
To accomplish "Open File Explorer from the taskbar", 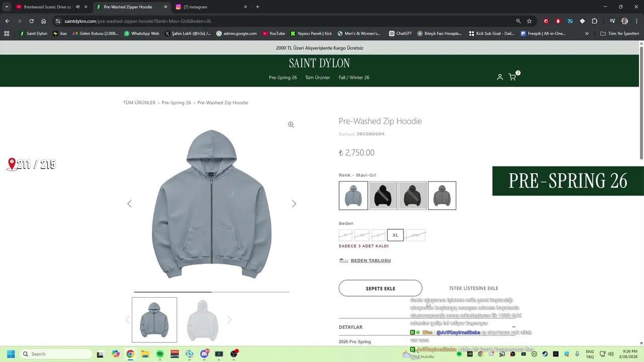I will 145,354.
